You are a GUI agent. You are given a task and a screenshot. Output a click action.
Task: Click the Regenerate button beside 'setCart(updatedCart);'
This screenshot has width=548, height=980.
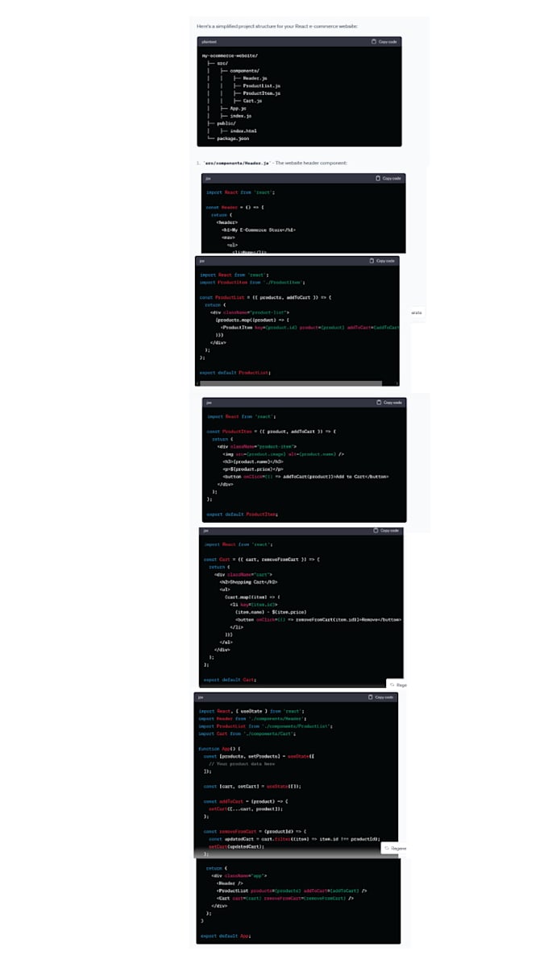pyautogui.click(x=394, y=848)
